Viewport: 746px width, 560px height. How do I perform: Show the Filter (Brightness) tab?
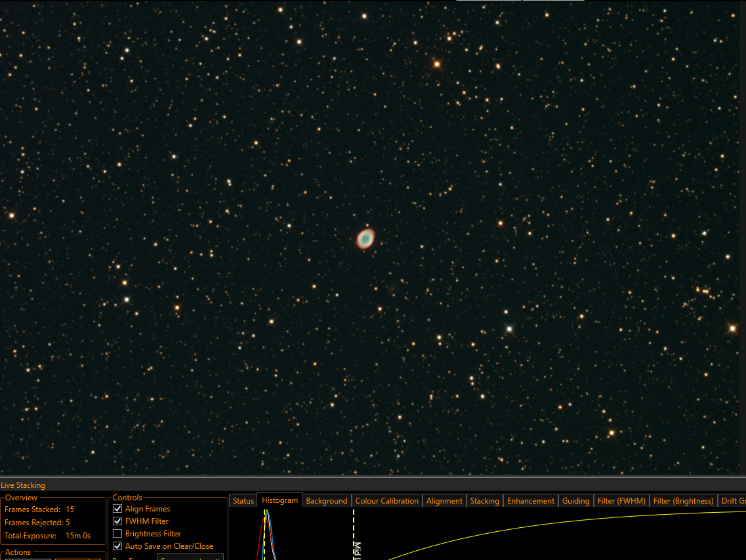[x=683, y=500]
